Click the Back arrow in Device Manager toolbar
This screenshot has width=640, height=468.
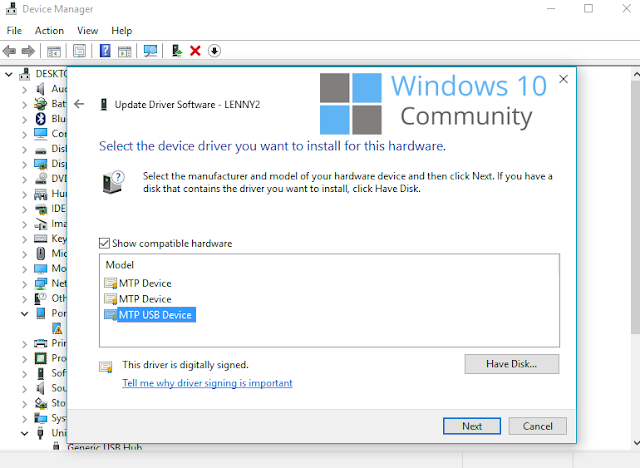pyautogui.click(x=9, y=51)
